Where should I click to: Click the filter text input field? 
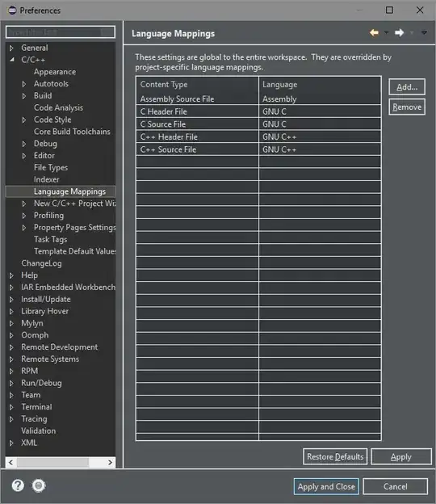pyautogui.click(x=61, y=32)
